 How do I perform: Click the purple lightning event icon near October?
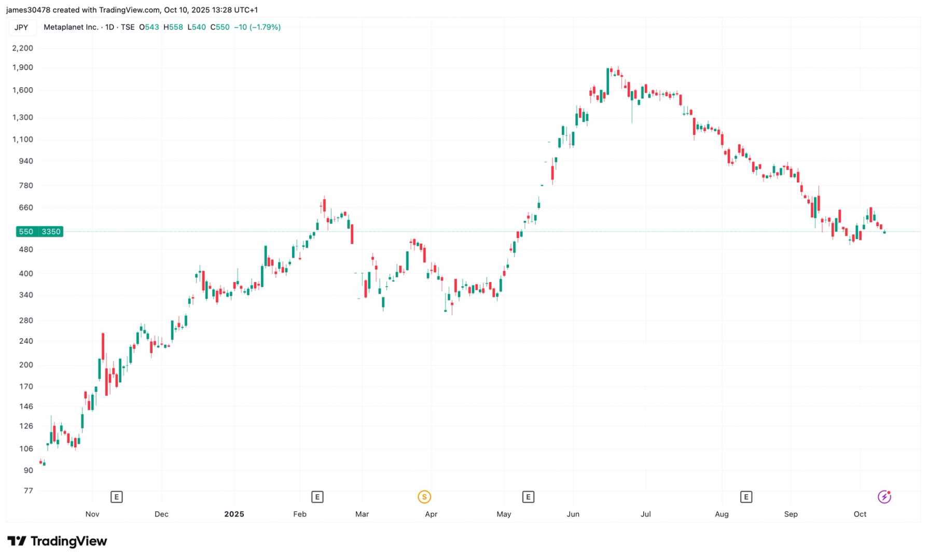coord(884,496)
